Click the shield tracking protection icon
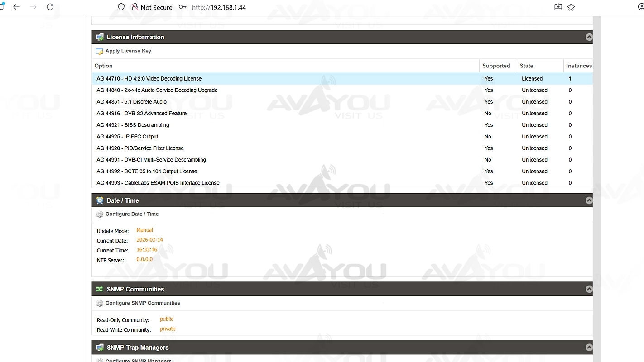Image resolution: width=644 pixels, height=362 pixels. click(x=121, y=7)
